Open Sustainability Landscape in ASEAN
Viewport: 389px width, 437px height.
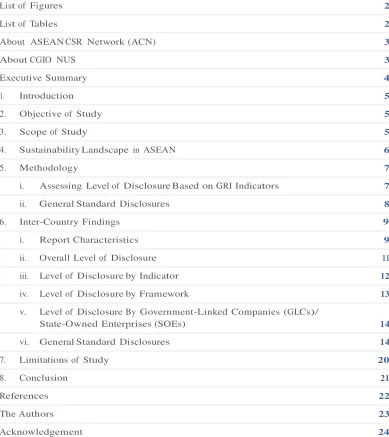tap(97, 150)
